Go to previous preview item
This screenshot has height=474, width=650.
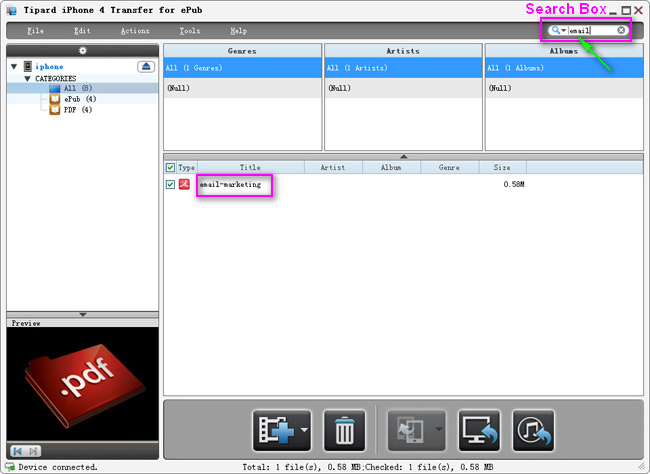(x=18, y=451)
